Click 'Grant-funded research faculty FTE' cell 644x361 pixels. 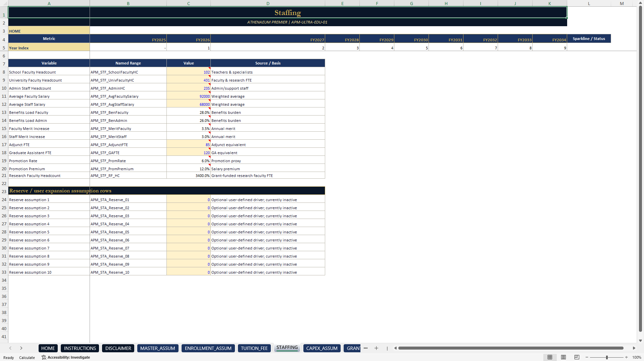268,176
